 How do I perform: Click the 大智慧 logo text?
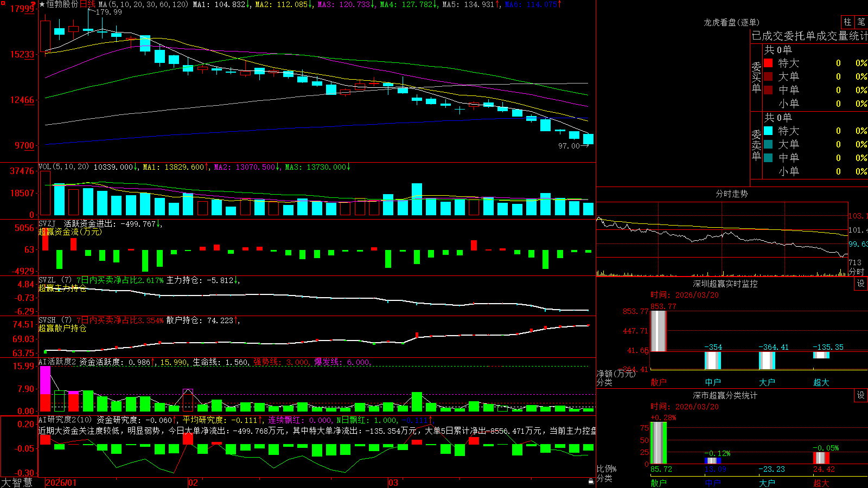(x=17, y=483)
